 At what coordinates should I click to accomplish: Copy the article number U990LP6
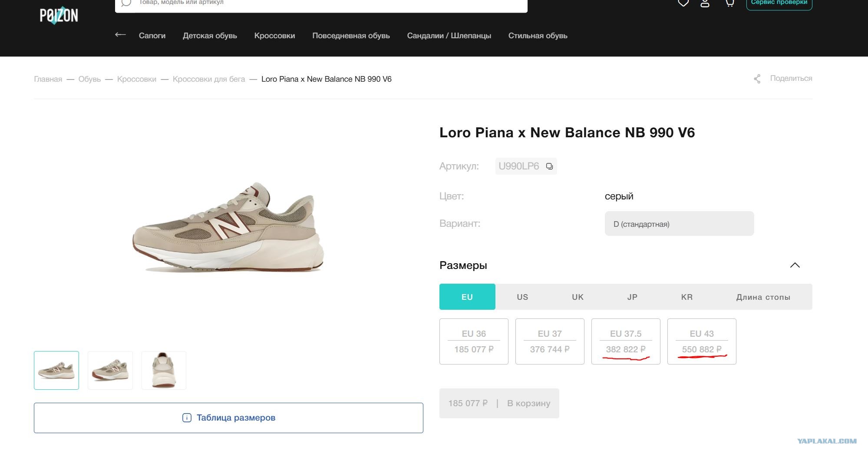(549, 166)
